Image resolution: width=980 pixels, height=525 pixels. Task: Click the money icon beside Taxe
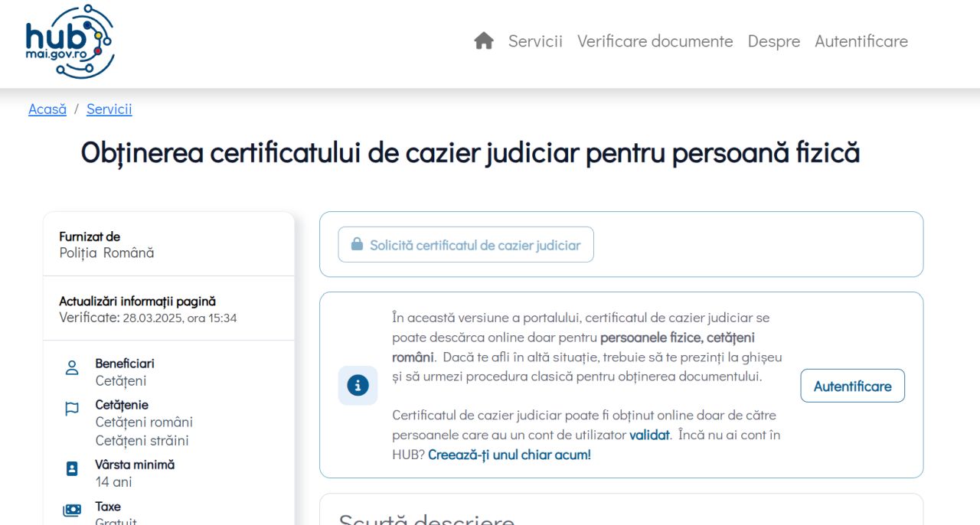point(72,510)
